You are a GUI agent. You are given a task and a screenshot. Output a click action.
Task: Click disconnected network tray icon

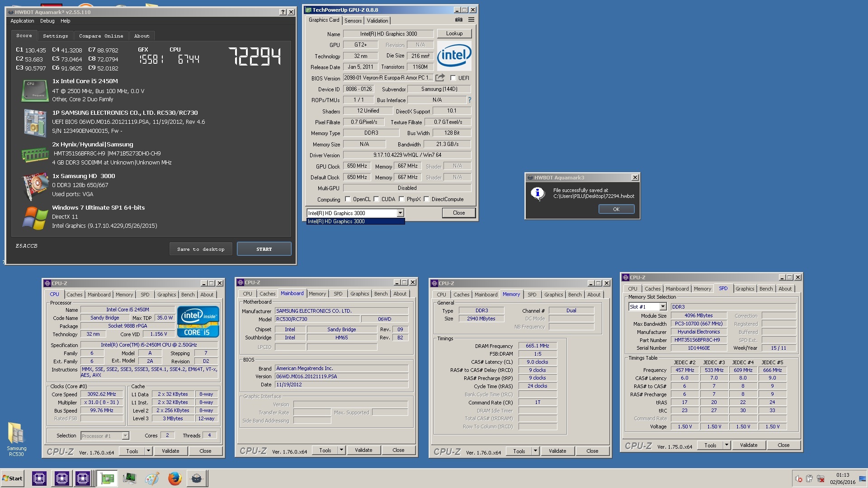pos(821,479)
